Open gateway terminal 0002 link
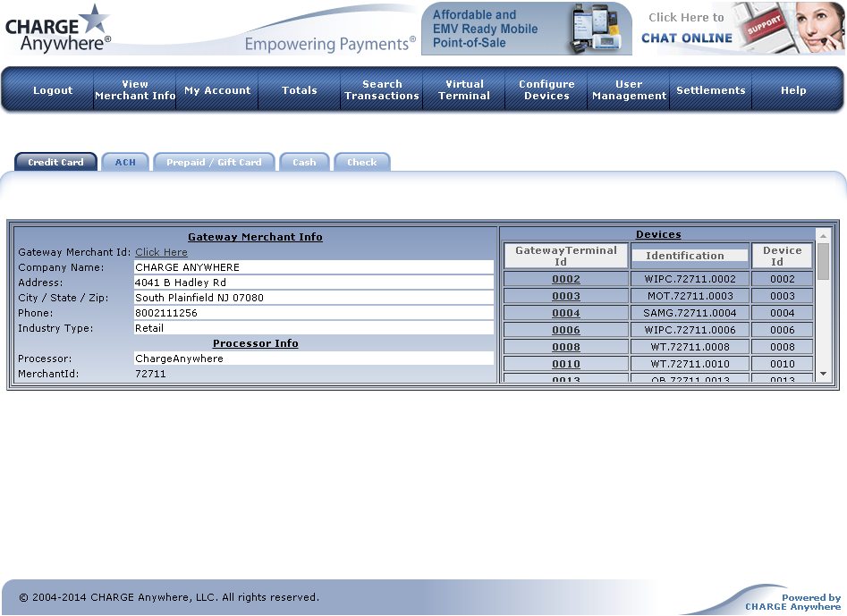 566,279
